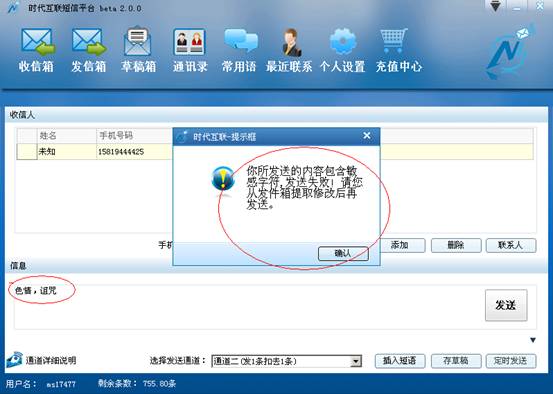Open the 草稿箱 drafts icon
The image size is (553, 394).
tap(138, 41)
